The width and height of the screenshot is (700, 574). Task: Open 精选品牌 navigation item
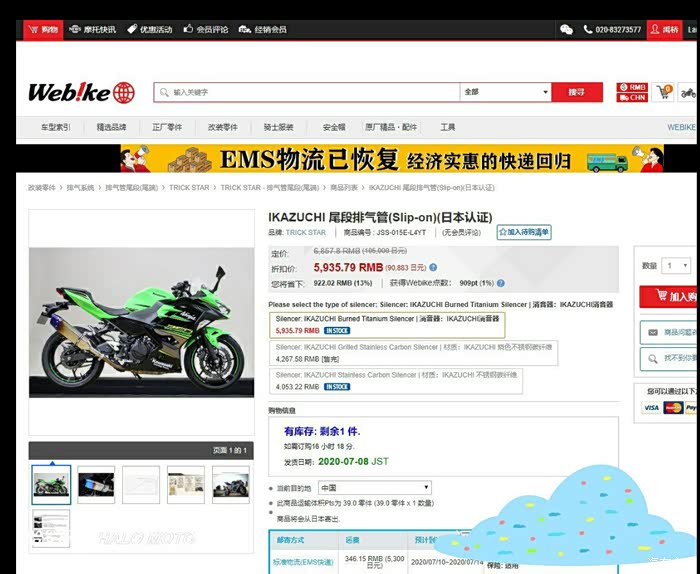click(x=111, y=128)
